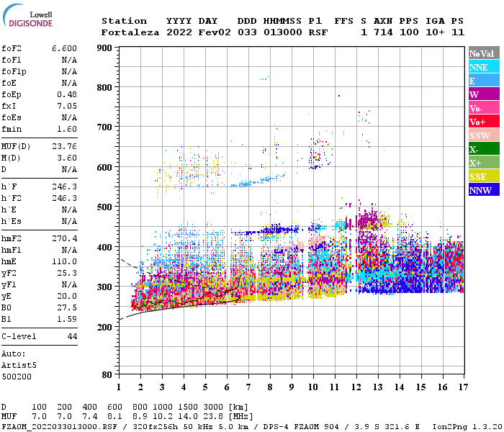Click the MUF 10.2 table value
This screenshot has height=432, width=504.
[x=163, y=417]
